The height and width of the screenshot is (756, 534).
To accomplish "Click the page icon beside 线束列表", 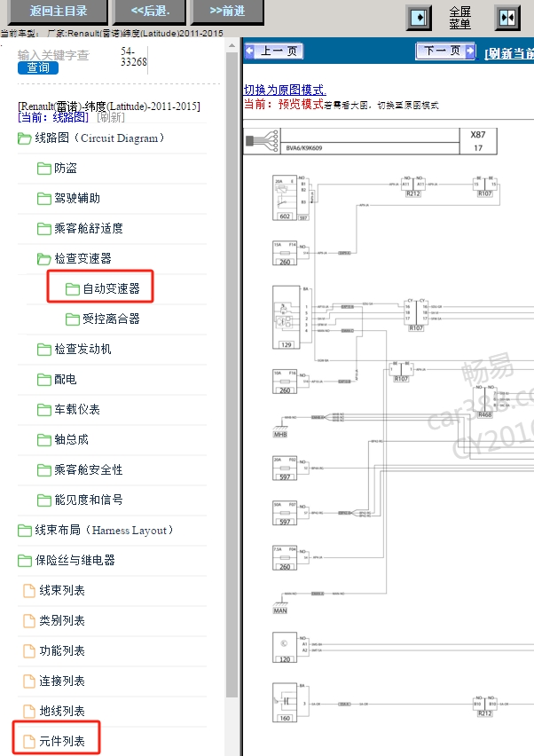I will click(29, 590).
